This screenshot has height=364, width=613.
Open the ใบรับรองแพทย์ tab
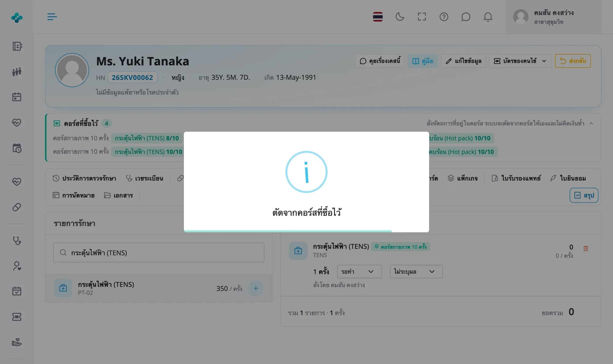pos(516,178)
